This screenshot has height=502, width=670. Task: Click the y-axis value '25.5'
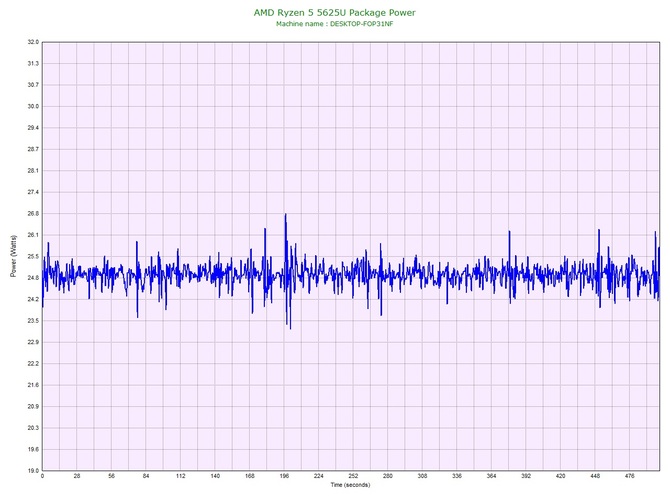pos(33,256)
